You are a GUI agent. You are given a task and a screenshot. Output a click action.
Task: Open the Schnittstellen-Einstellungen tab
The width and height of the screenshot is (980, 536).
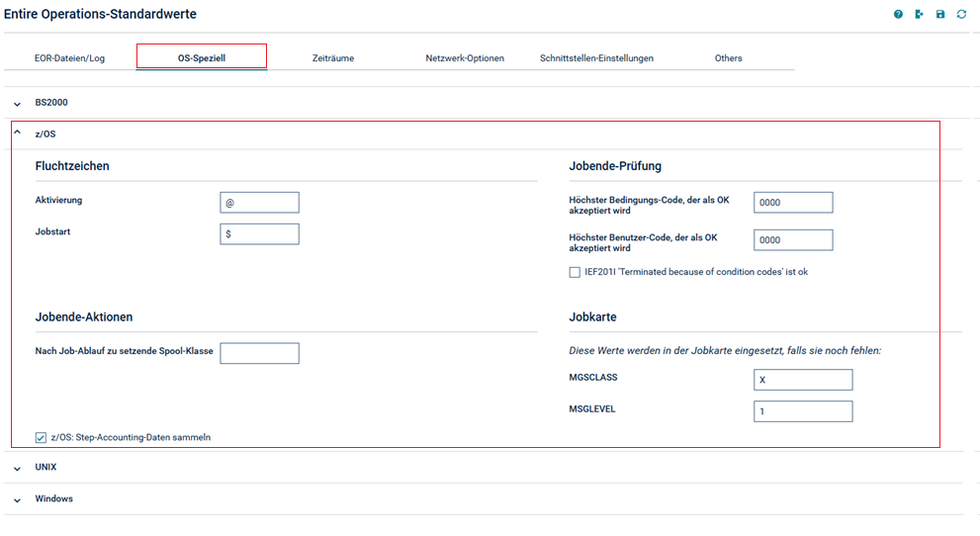597,58
